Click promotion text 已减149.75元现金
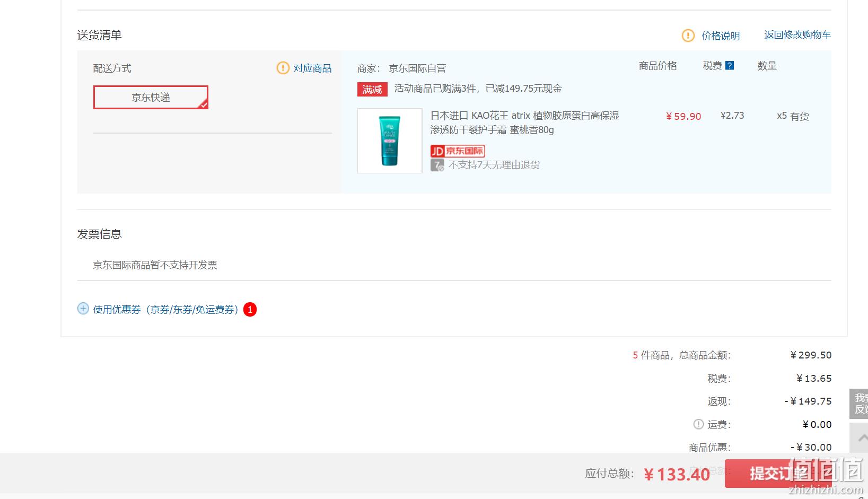This screenshot has width=868, height=499. (x=524, y=89)
